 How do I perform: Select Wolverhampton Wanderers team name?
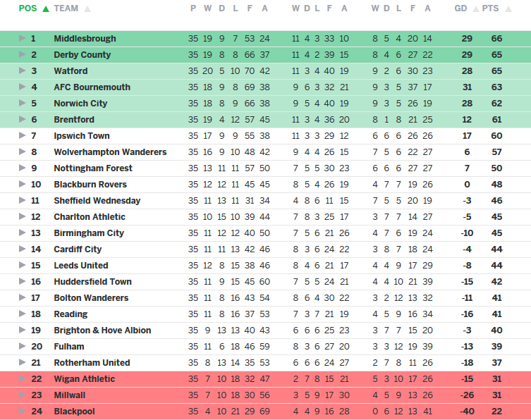[110, 152]
